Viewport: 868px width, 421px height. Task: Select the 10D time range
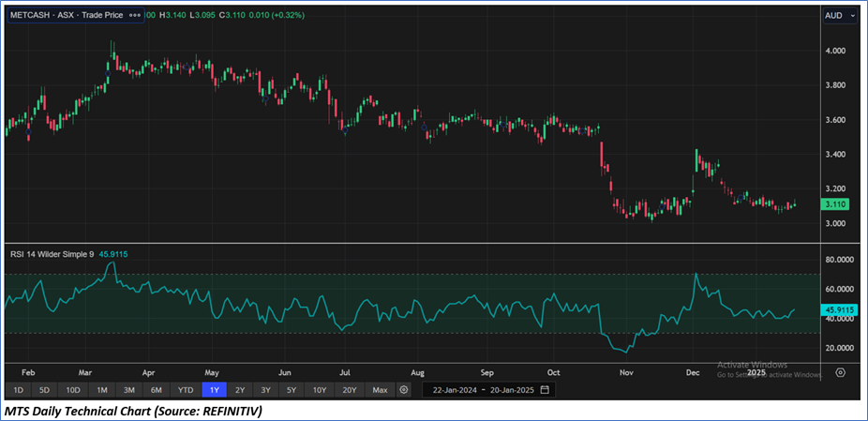click(x=73, y=390)
